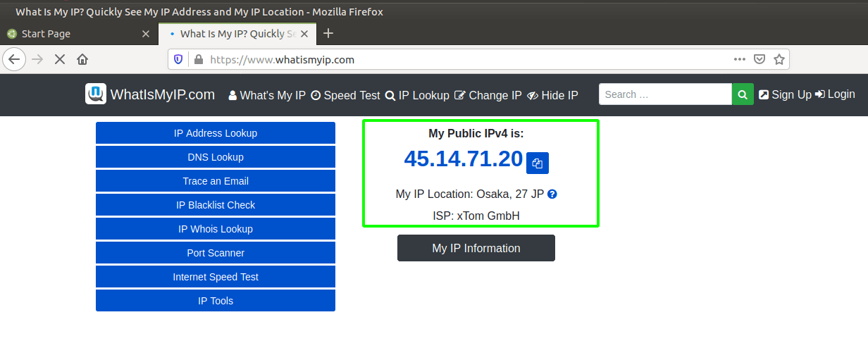Click the Sign Up link
The image size is (868, 360).
tap(785, 94)
